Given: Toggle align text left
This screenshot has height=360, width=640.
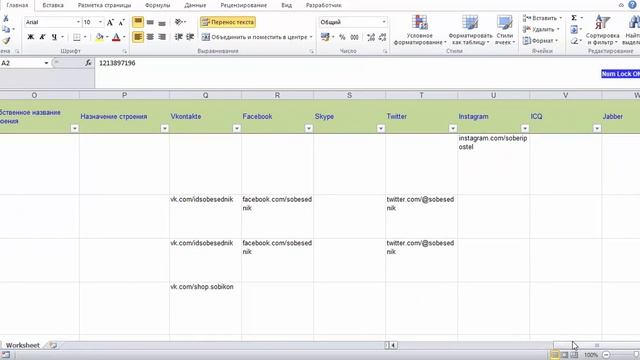Looking at the screenshot, I should pos(138,37).
